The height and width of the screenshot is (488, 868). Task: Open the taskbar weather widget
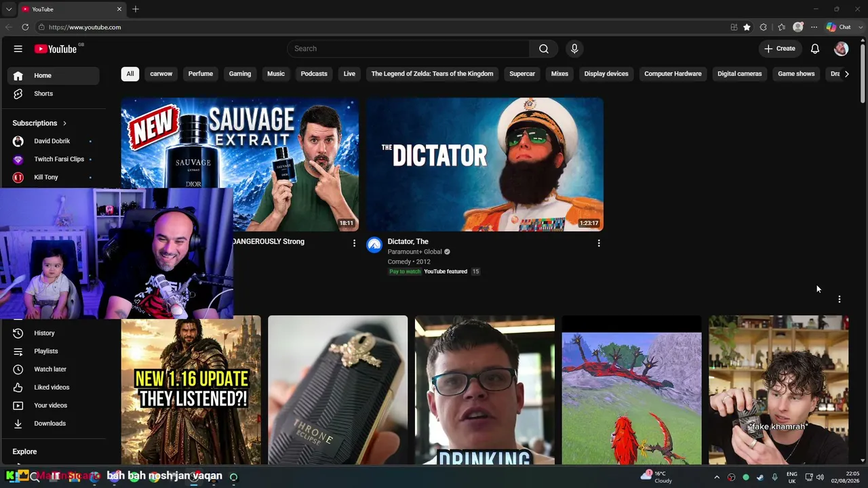tap(656, 477)
